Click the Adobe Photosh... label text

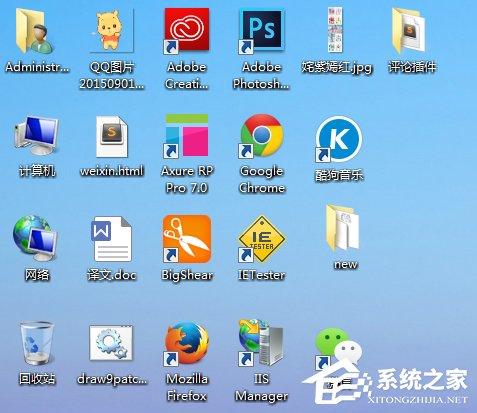click(x=261, y=76)
